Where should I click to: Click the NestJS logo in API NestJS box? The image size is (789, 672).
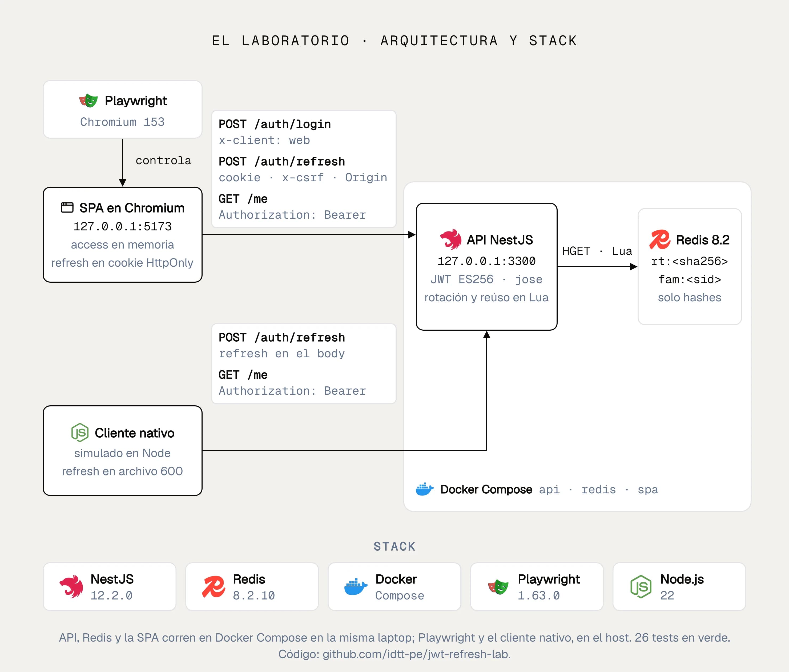pyautogui.click(x=450, y=240)
